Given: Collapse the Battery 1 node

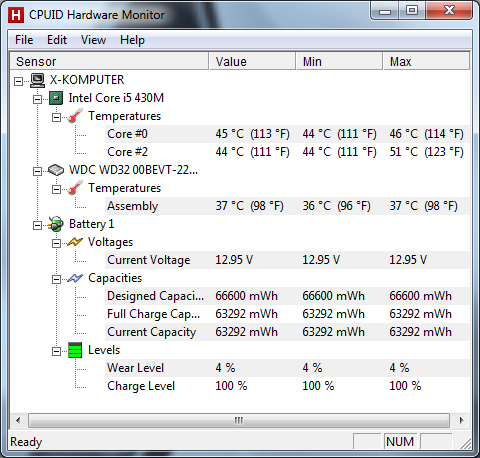Looking at the screenshot, I should coord(37,225).
